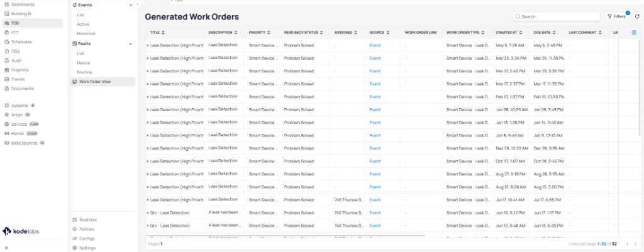Go to the previous page arrow
The image size is (644, 252).
[626, 244]
